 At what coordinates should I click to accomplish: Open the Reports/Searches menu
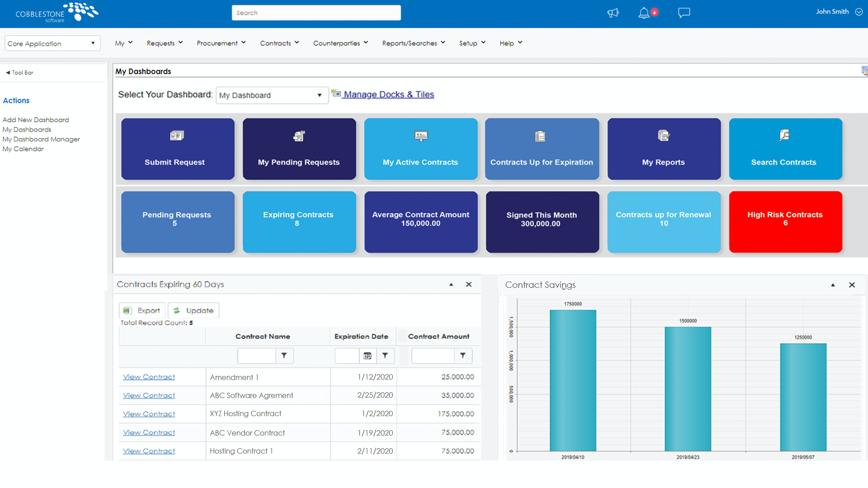click(413, 43)
